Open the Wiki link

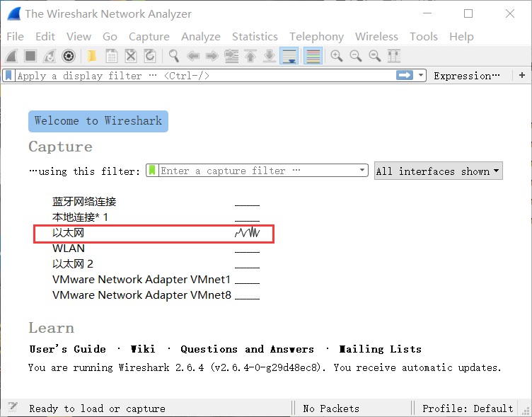tap(143, 349)
